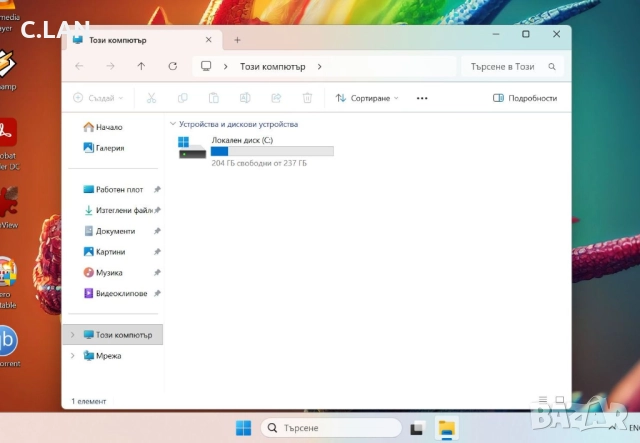Expand the Мрежа tree node
Image resolution: width=640 pixels, height=443 pixels.
(x=72, y=355)
